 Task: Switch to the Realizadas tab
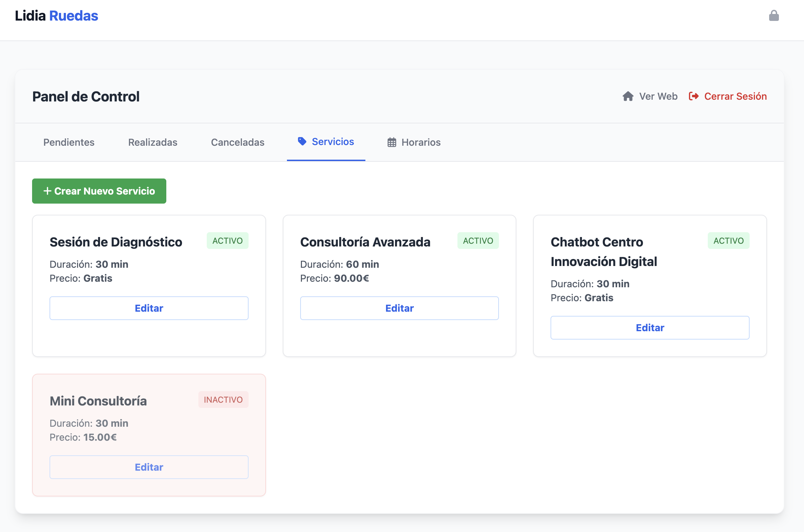tap(153, 142)
